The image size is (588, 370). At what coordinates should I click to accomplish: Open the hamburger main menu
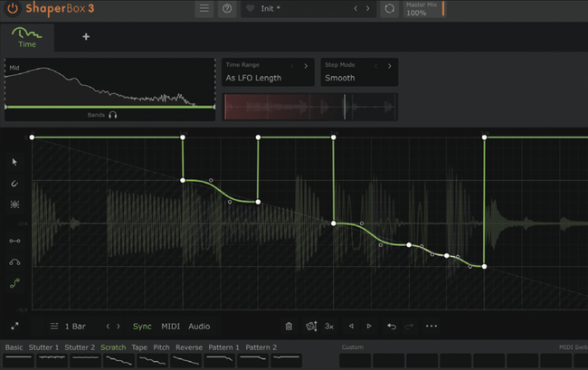click(x=204, y=8)
